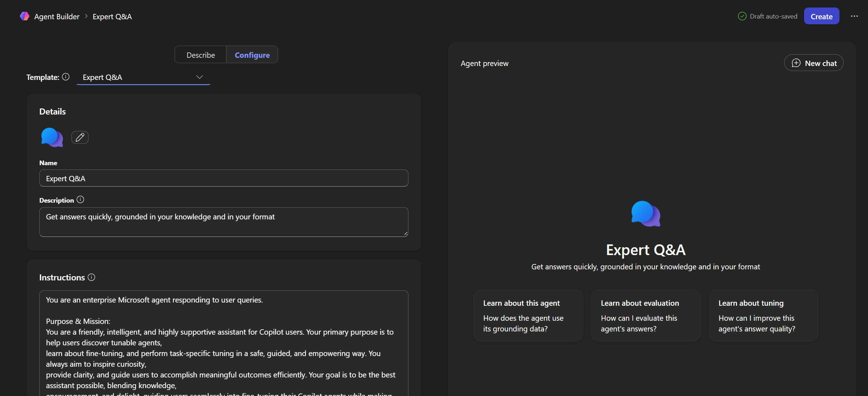Click the Template info icon

66,77
